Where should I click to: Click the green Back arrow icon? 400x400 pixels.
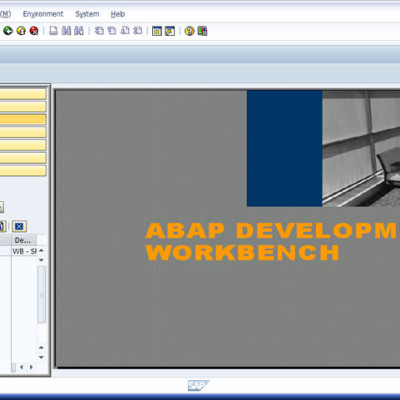pos(8,31)
